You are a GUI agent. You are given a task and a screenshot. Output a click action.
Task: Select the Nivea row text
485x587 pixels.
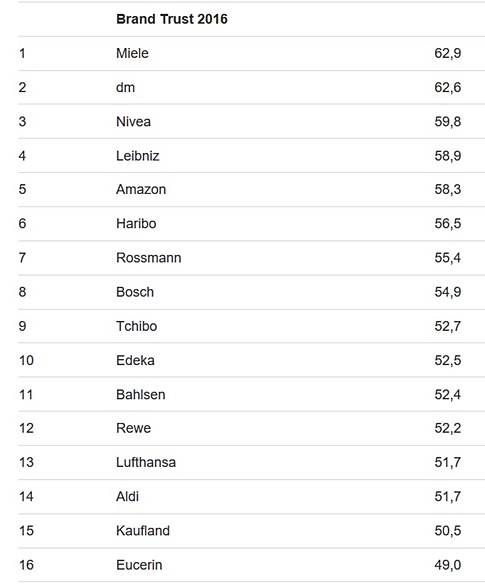click(x=133, y=122)
